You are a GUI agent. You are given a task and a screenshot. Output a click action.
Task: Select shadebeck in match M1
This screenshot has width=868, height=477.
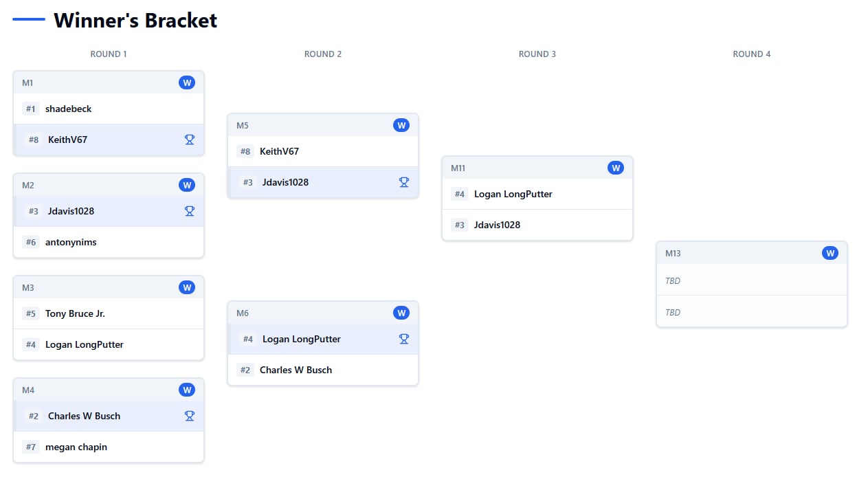click(x=69, y=109)
